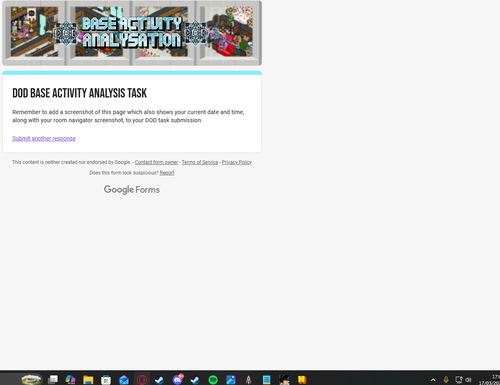The image size is (500, 385).
Task: Open Spotify from the taskbar
Action: 213,379
